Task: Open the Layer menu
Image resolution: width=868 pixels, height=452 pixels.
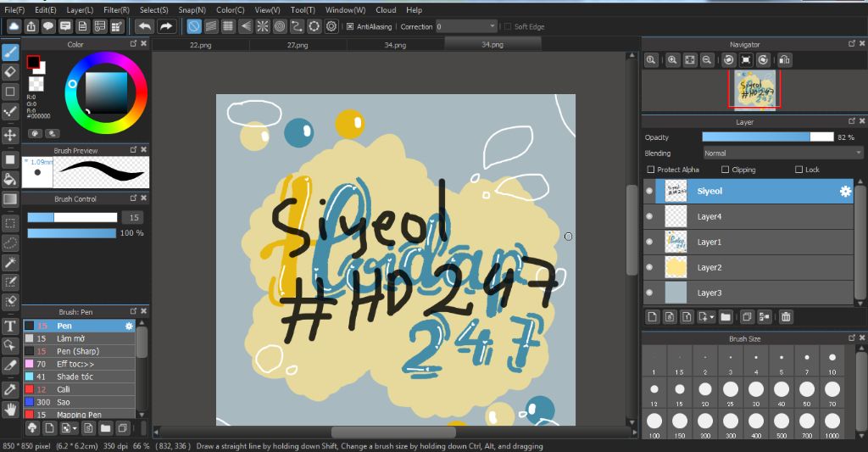Action: point(80,10)
